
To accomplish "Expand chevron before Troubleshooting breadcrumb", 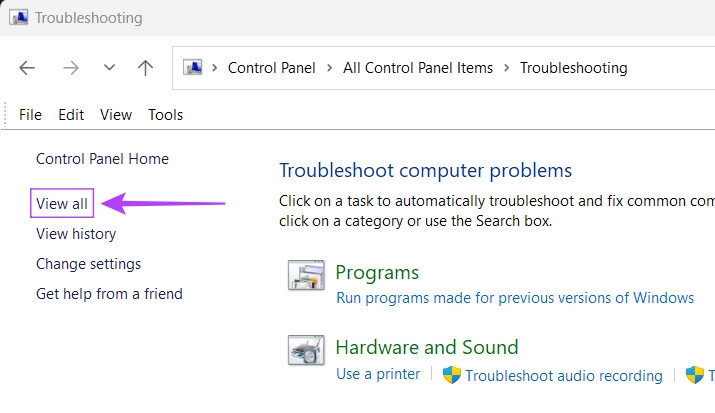I will coord(506,68).
